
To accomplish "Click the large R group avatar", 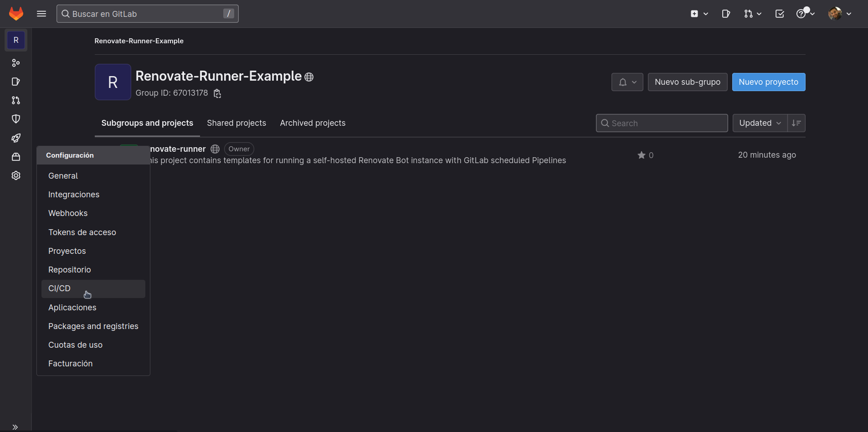I will coord(113,82).
